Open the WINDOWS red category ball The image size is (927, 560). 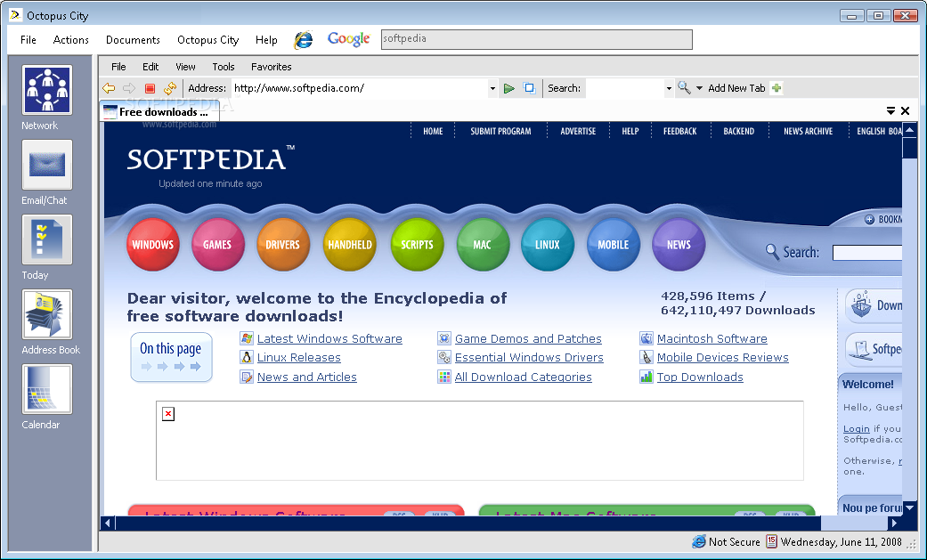tap(152, 244)
